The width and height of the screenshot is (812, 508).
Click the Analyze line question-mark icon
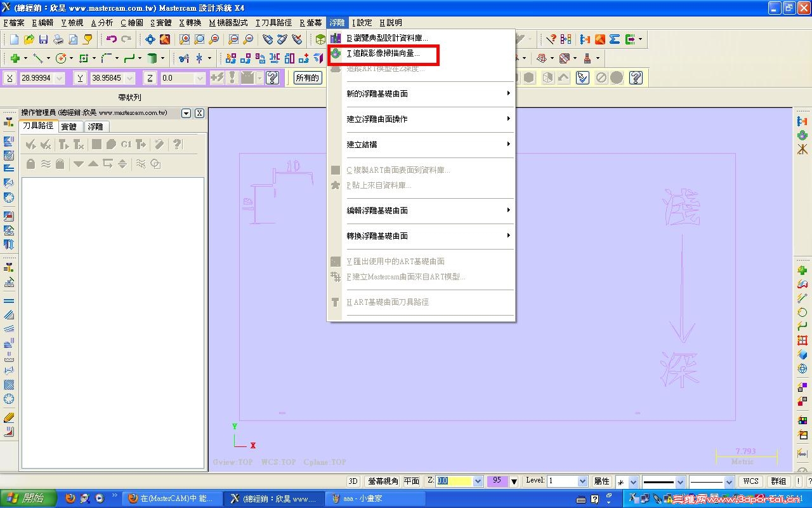(551, 39)
